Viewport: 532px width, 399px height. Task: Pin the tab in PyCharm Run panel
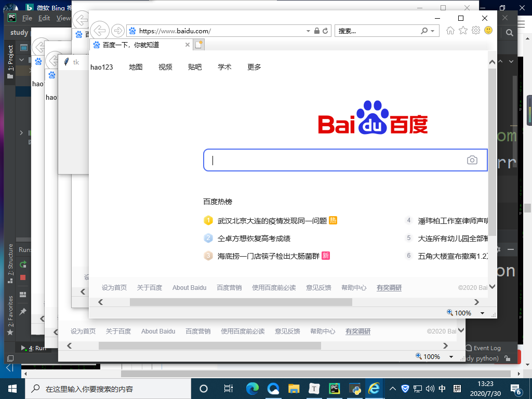pos(23,312)
